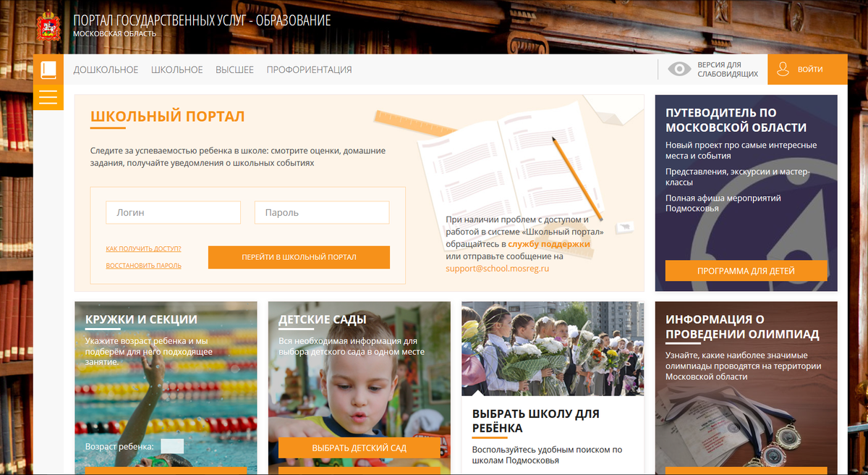Click the Школьный портал heading
This screenshot has height=475, width=868.
(168, 117)
